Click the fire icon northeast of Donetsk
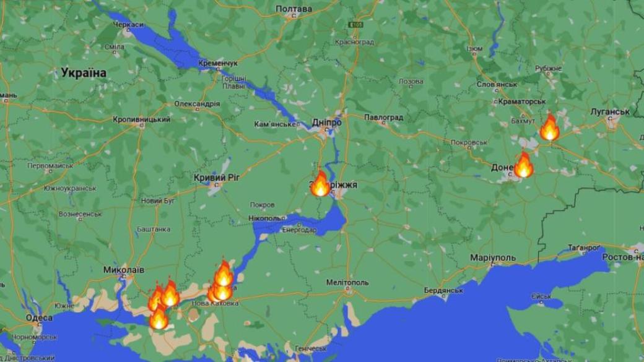 (x=549, y=127)
